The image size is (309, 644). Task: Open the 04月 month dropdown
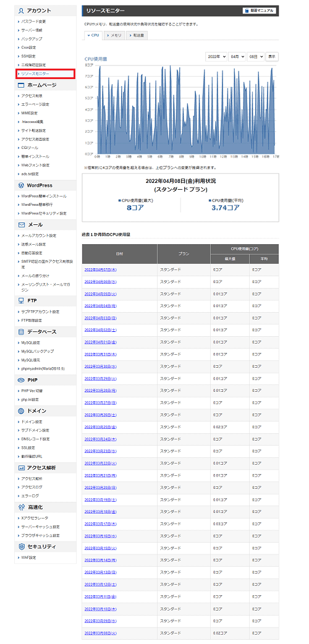click(x=237, y=57)
